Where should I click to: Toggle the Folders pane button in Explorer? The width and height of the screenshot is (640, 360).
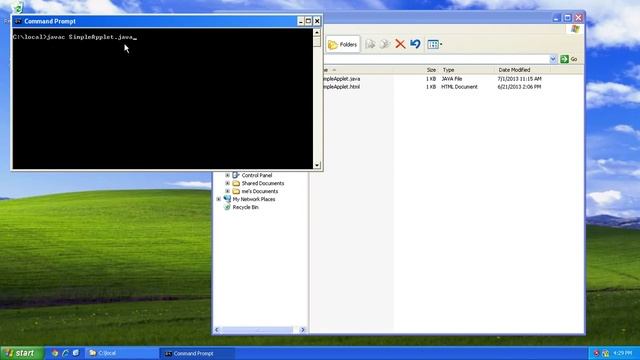pyautogui.click(x=342, y=44)
